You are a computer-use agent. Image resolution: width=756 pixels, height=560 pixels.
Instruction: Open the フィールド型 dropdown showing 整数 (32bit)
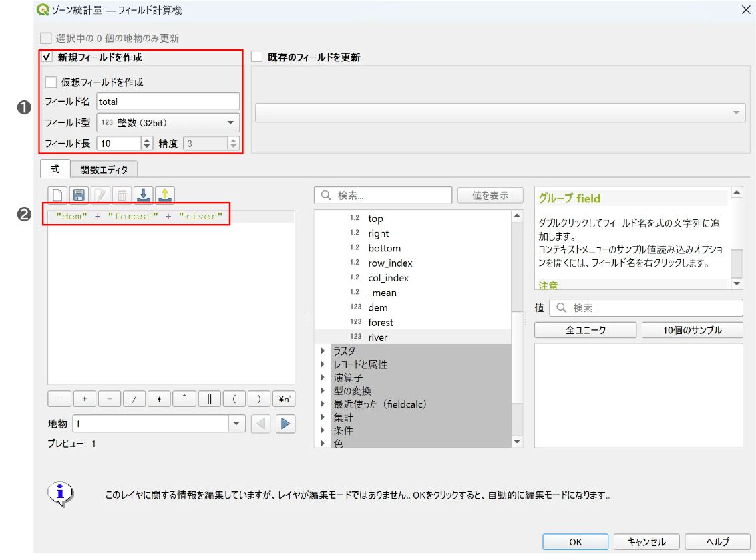pos(168,122)
